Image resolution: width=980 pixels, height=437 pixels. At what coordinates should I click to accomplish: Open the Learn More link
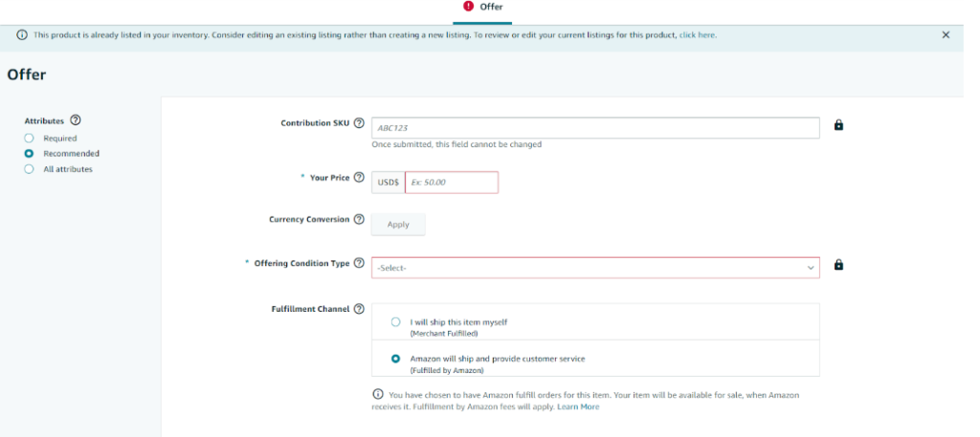pyautogui.click(x=578, y=407)
